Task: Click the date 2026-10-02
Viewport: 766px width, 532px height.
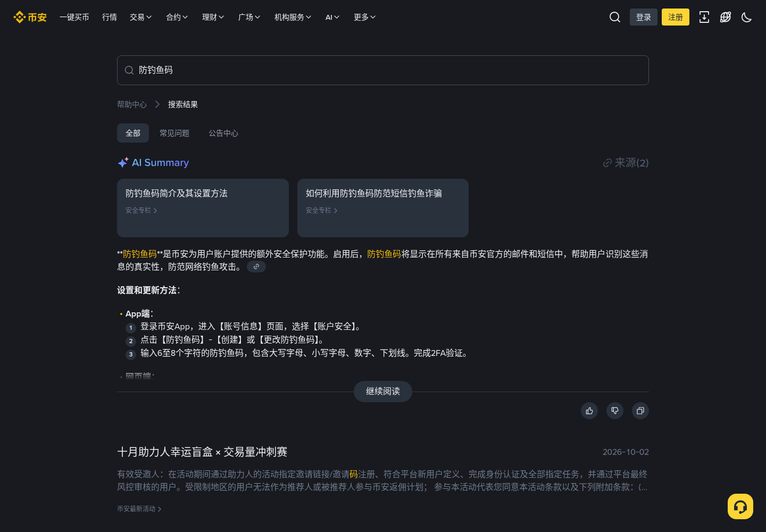Action: click(x=626, y=452)
